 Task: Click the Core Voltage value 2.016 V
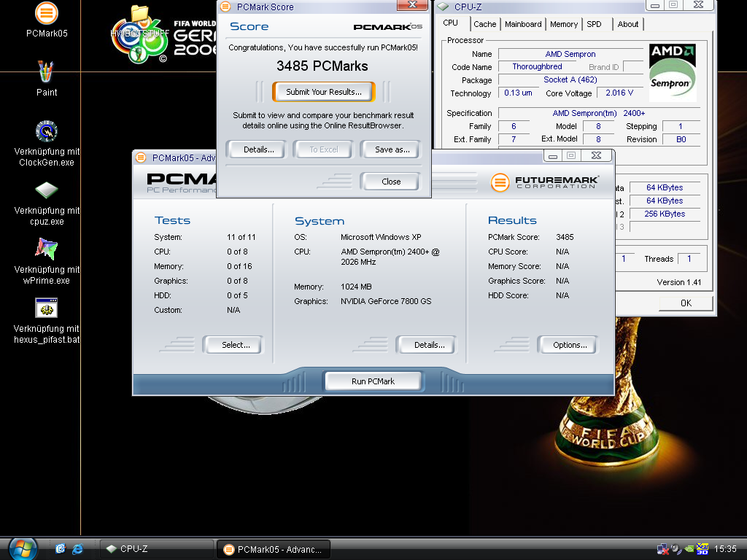click(x=619, y=93)
